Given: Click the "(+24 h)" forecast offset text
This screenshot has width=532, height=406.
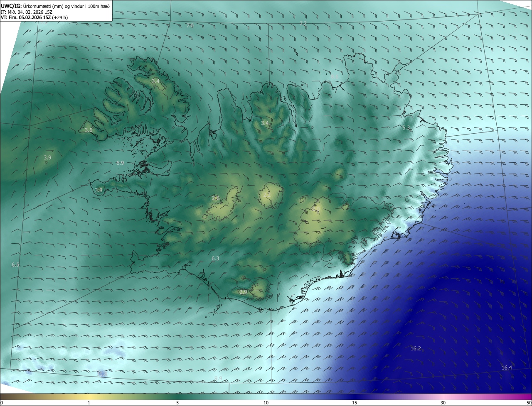Looking at the screenshot, I should 60,18.
